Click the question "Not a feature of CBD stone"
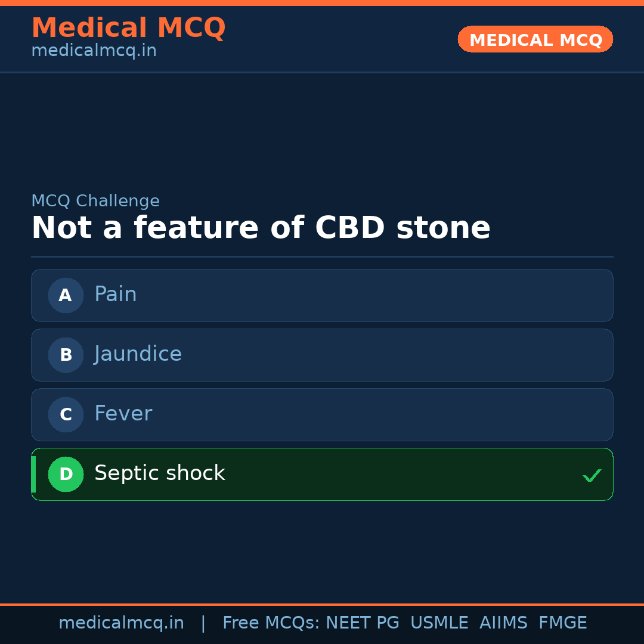Image resolution: width=644 pixels, height=644 pixels. 261,228
